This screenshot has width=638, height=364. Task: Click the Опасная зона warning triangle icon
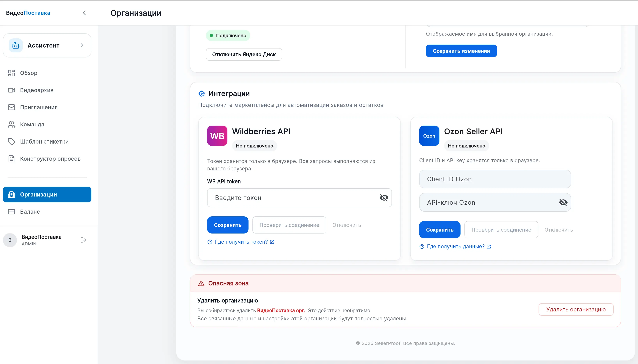pos(201,284)
